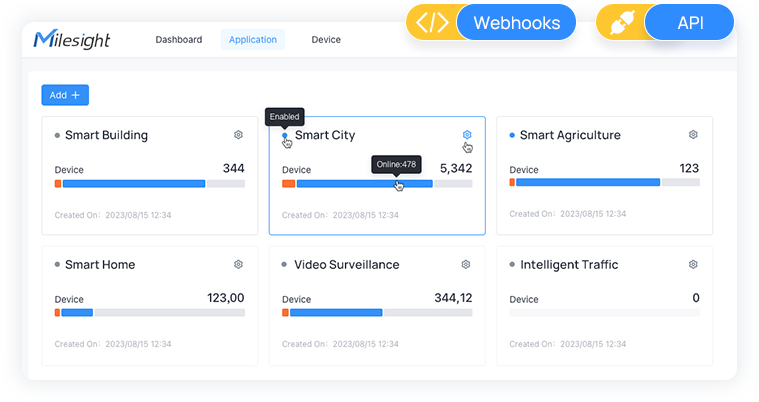Open the Device tab
This screenshot has width=759, height=402.
pos(326,40)
